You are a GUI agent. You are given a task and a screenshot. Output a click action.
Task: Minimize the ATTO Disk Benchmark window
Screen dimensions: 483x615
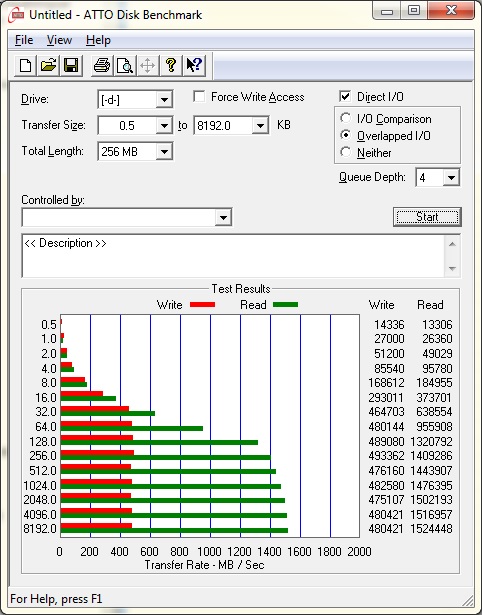[x=386, y=11]
